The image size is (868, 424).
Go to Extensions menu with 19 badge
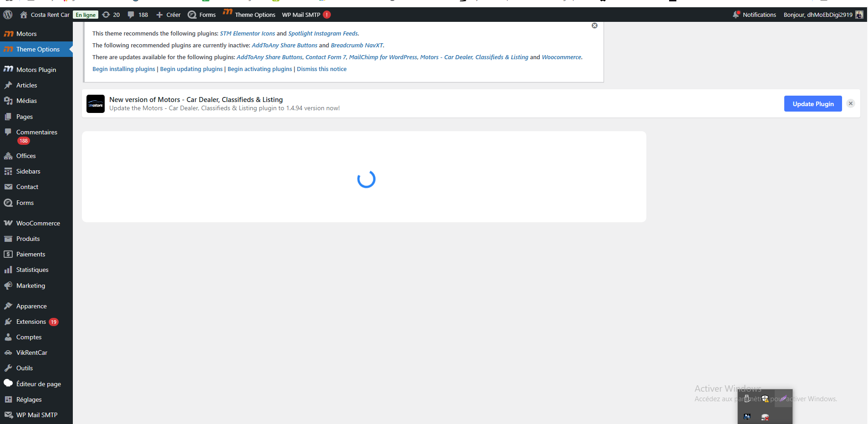click(x=31, y=322)
